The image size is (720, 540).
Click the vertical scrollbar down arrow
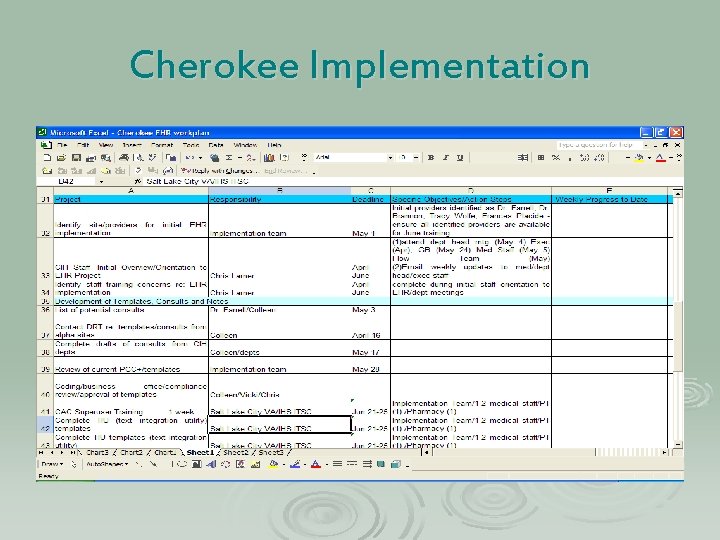(678, 444)
